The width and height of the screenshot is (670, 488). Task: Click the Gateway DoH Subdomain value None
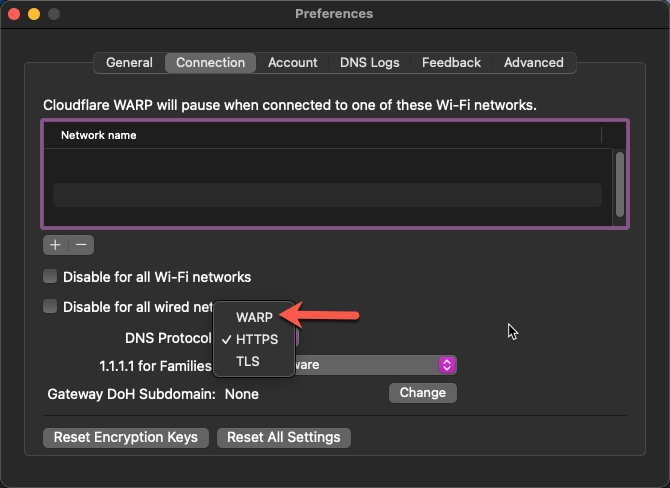241,394
